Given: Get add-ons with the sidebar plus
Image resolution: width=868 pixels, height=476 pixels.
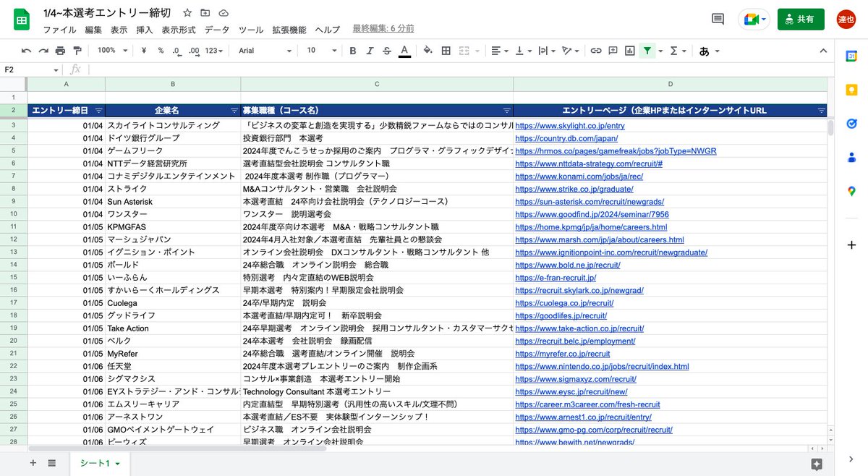Looking at the screenshot, I should click(851, 245).
